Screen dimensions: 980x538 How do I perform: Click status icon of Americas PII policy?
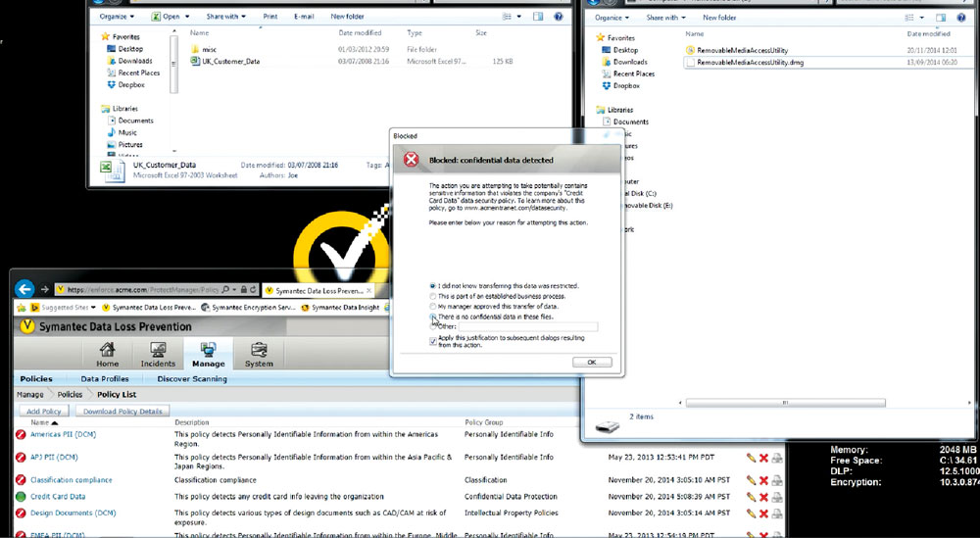tap(21, 435)
